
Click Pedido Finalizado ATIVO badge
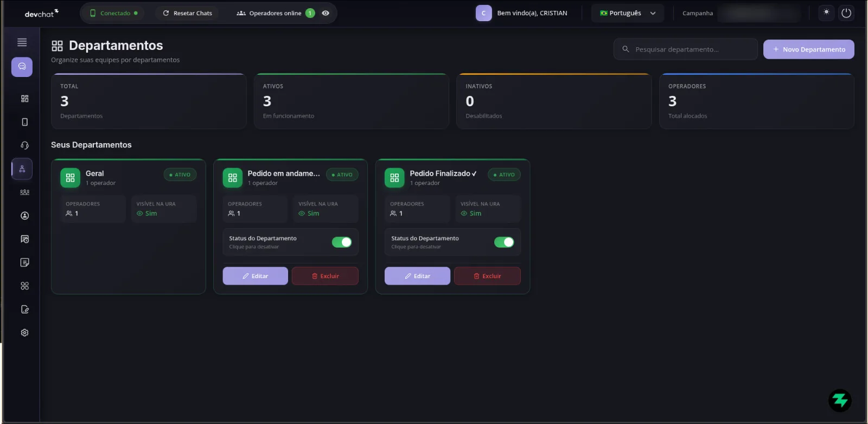505,175
